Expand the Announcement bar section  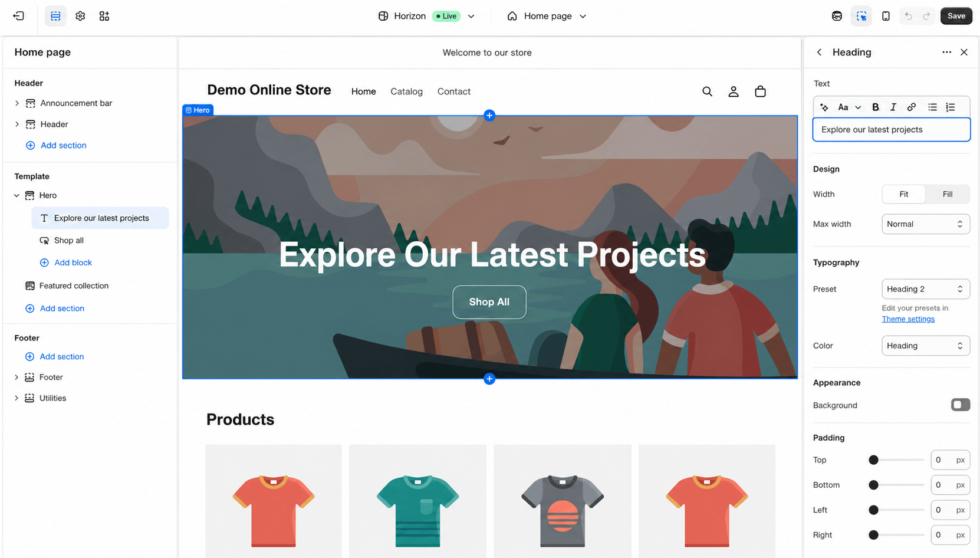point(17,103)
